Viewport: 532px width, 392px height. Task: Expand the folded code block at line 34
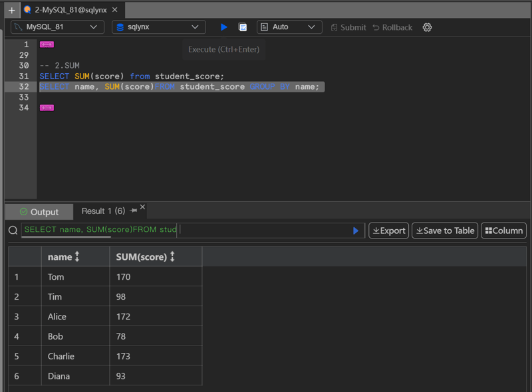coord(47,108)
